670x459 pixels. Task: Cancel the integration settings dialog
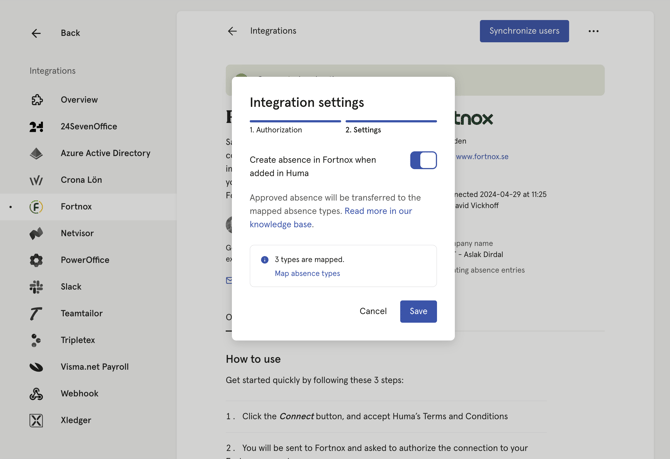click(373, 311)
